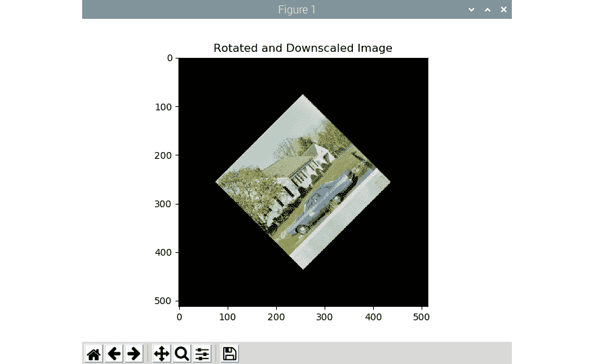This screenshot has height=364, width=594.
Task: Reset the plot to original view with Home icon
Action: (x=94, y=353)
